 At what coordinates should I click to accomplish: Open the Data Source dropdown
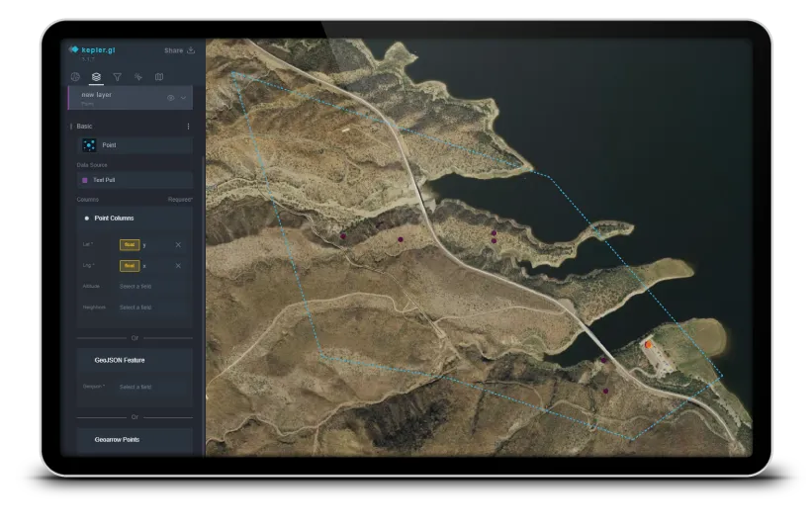135,181
